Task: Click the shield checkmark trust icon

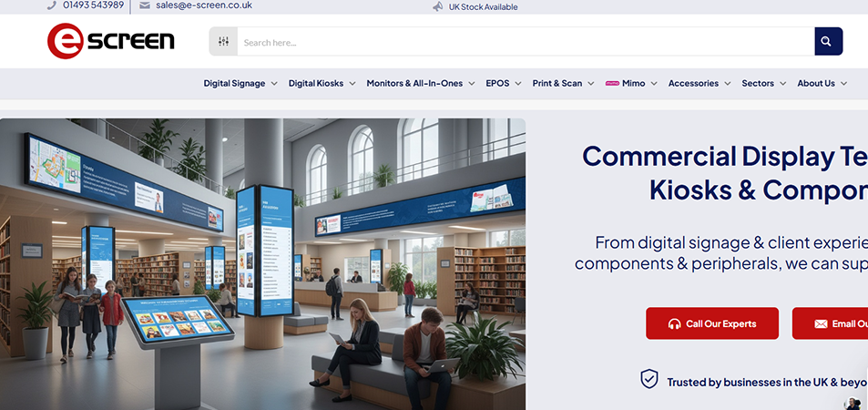Action: [648, 379]
